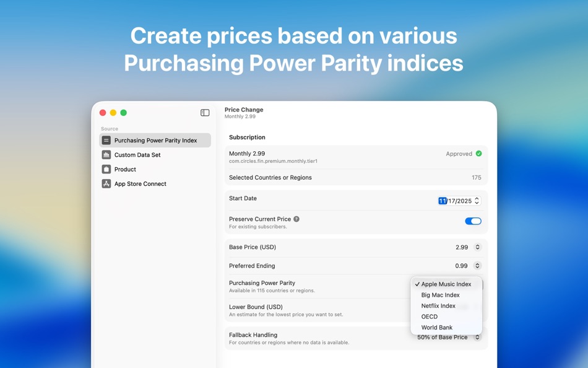This screenshot has height=368, width=588.
Task: Choose World Bank as the parity index
Action: click(x=436, y=327)
